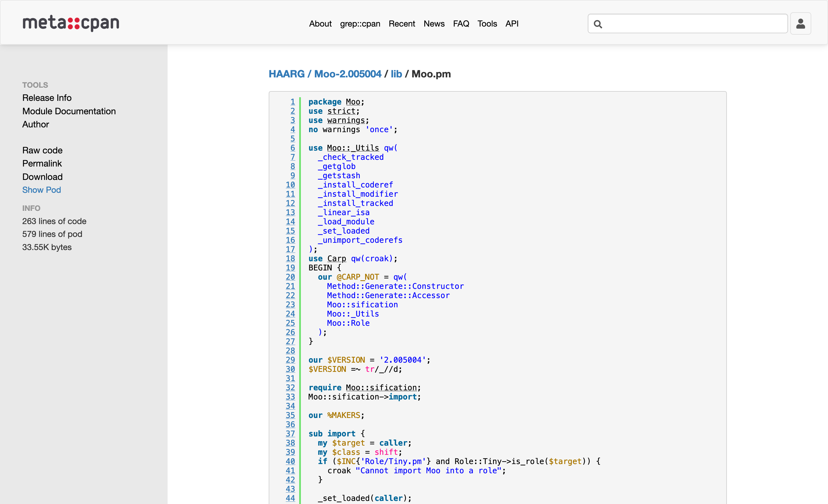Select Recent in the navigation bar
828x504 pixels.
coord(402,23)
